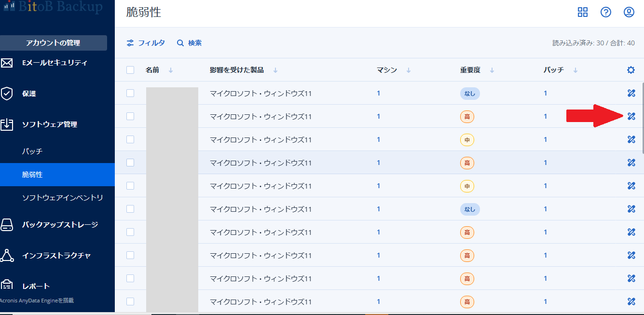Click the パッチ count link in fifth row
The image size is (644, 315).
click(x=546, y=186)
